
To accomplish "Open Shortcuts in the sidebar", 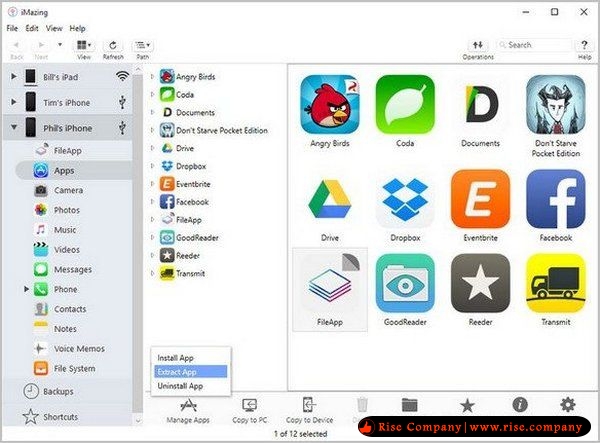I will (60, 417).
